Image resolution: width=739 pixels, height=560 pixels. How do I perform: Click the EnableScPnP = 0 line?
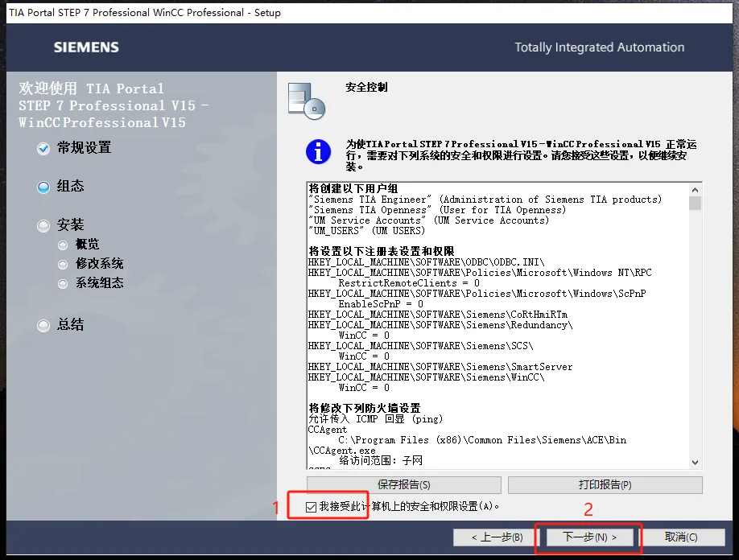click(x=381, y=304)
